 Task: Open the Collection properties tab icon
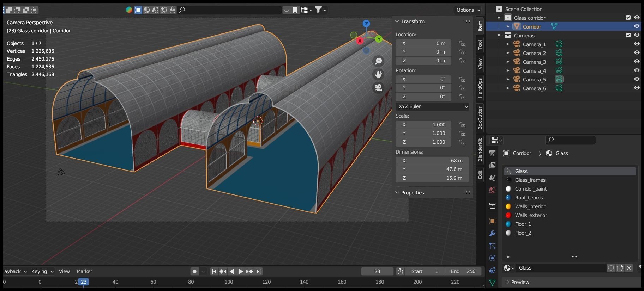coord(492,205)
